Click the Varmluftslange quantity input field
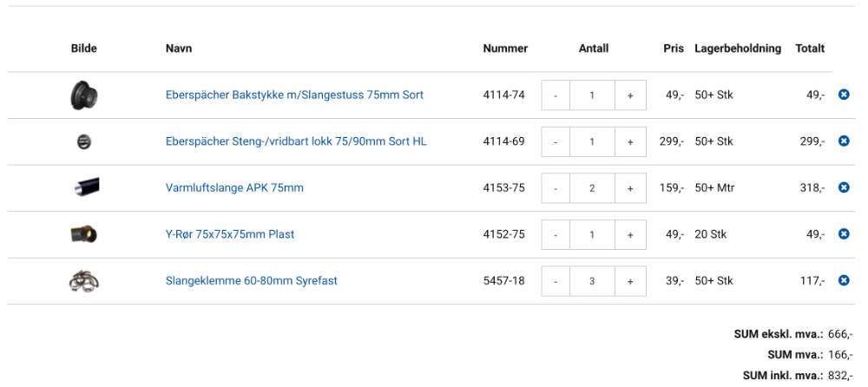 point(592,188)
